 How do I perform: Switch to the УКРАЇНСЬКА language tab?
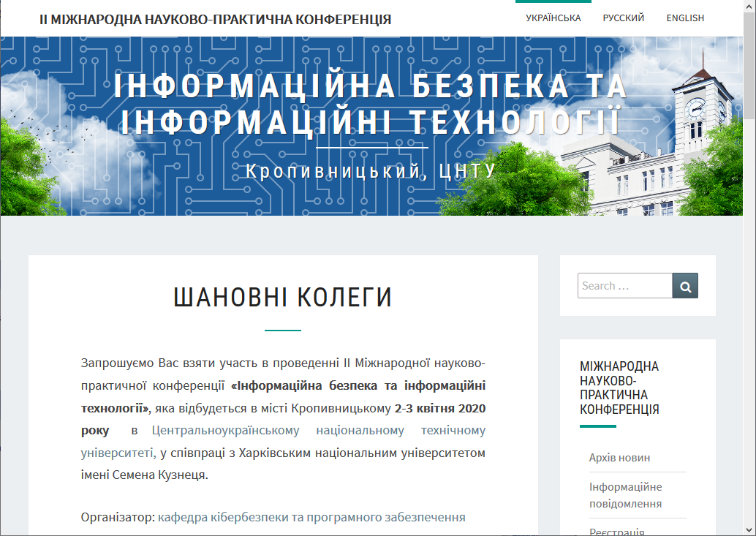coord(553,18)
